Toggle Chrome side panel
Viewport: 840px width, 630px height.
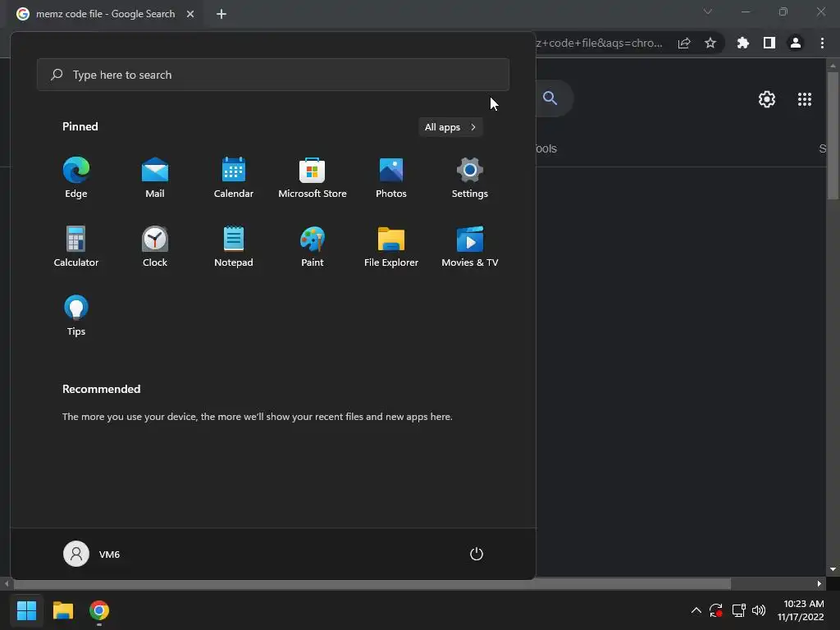769,43
